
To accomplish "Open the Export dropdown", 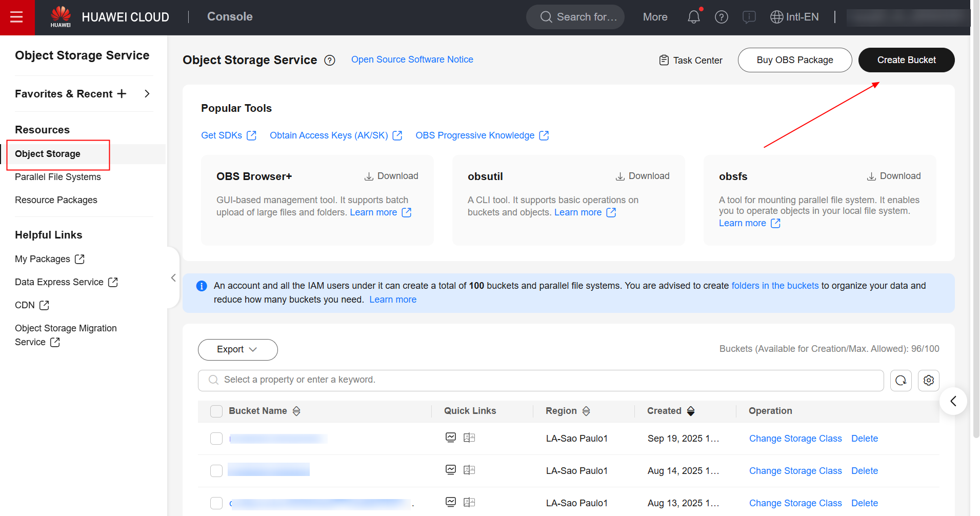I will click(x=237, y=349).
